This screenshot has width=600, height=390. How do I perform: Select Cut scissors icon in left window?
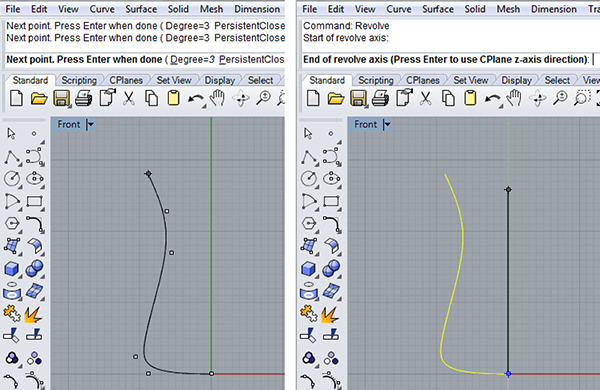click(x=129, y=98)
